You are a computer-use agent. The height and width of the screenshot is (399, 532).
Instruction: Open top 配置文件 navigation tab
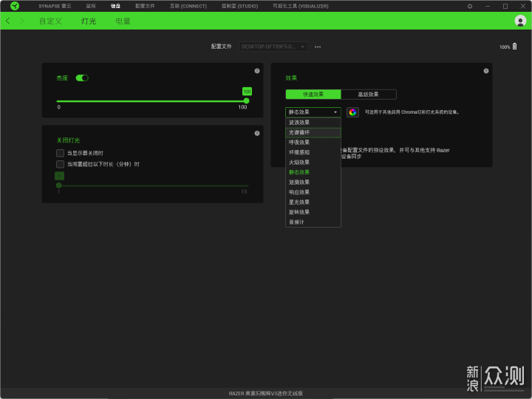[145, 6]
